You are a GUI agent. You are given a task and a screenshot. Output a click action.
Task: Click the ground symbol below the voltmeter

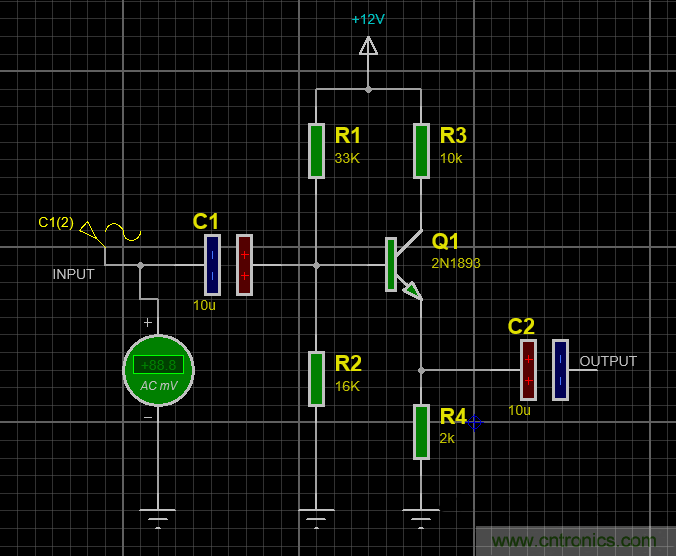(x=158, y=517)
